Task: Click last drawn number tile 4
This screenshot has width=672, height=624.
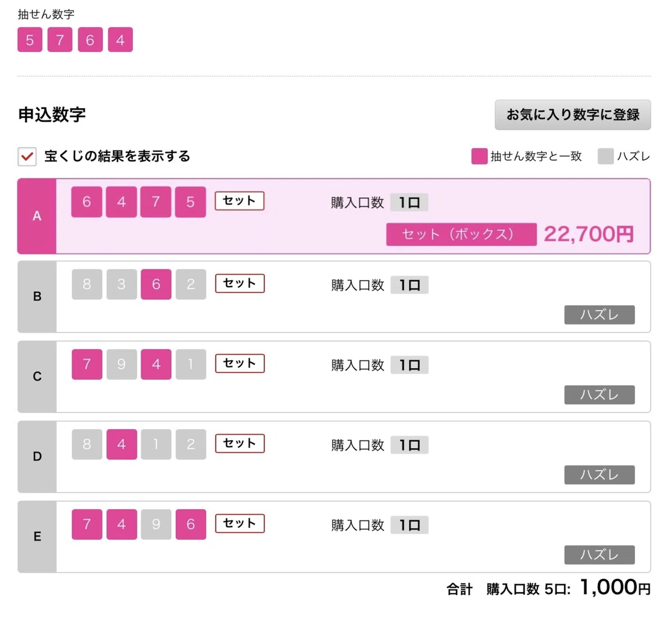Action: point(120,40)
